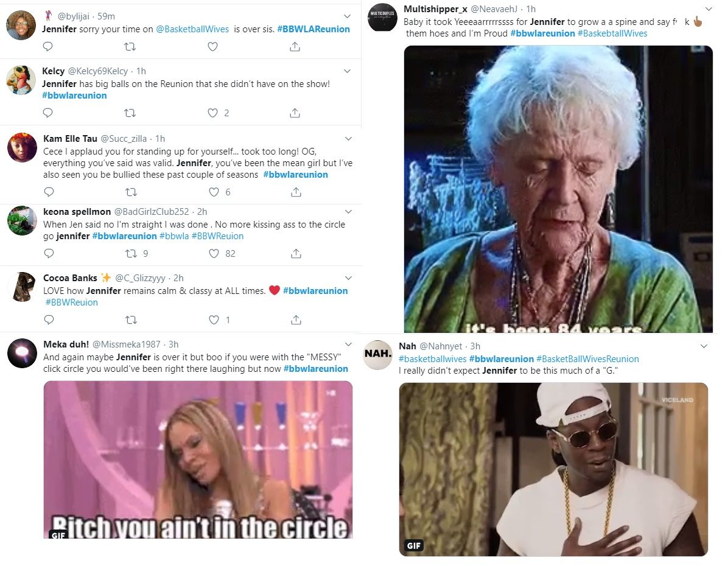Open the 'it's been 84 years' GIF
The image size is (728, 566).
[558, 189]
